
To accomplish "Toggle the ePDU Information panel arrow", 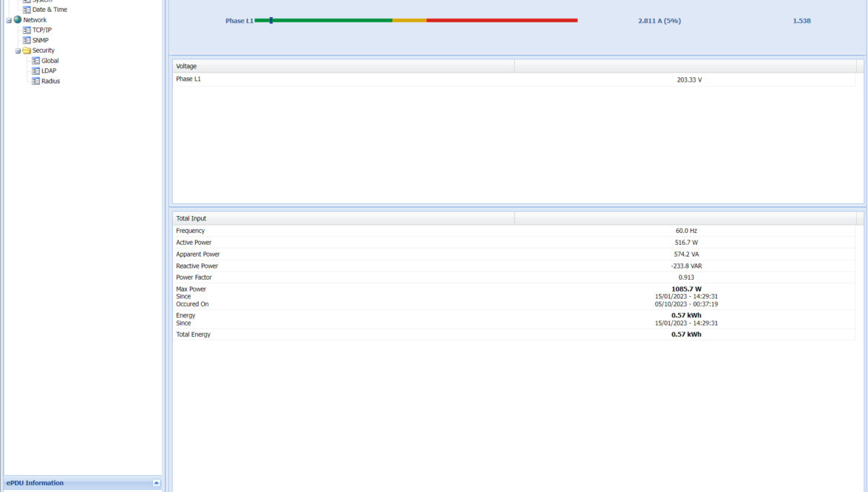I will (157, 483).
